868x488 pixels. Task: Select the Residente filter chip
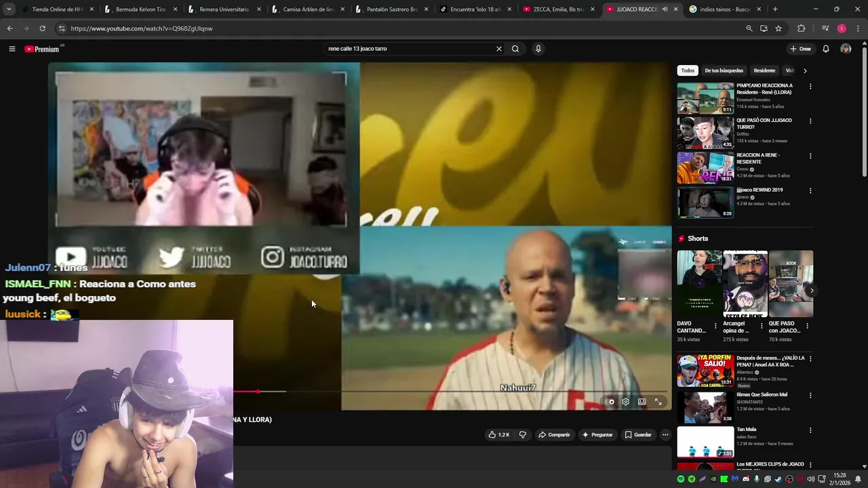point(764,70)
